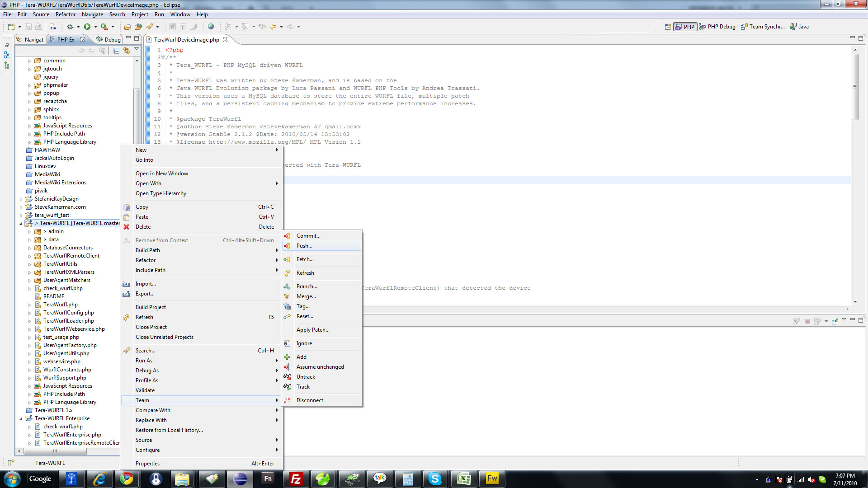
Task: Open the Search menu in menu bar
Action: point(117,14)
